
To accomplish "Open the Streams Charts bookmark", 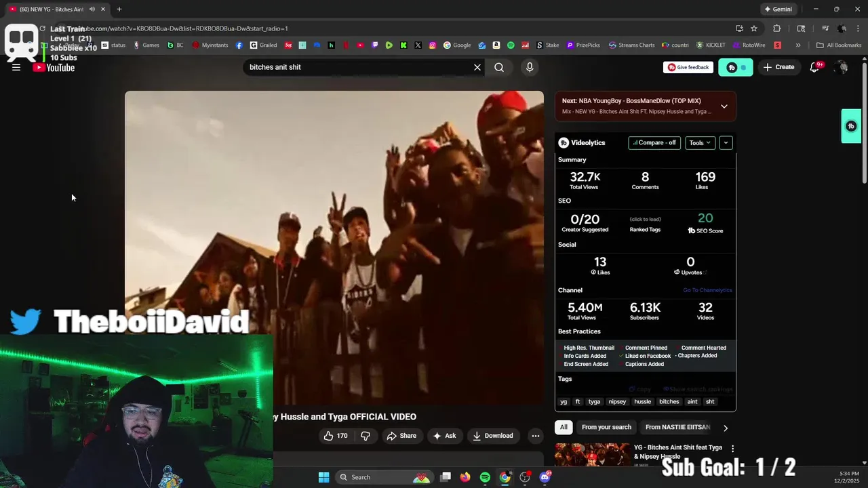I will tap(632, 45).
